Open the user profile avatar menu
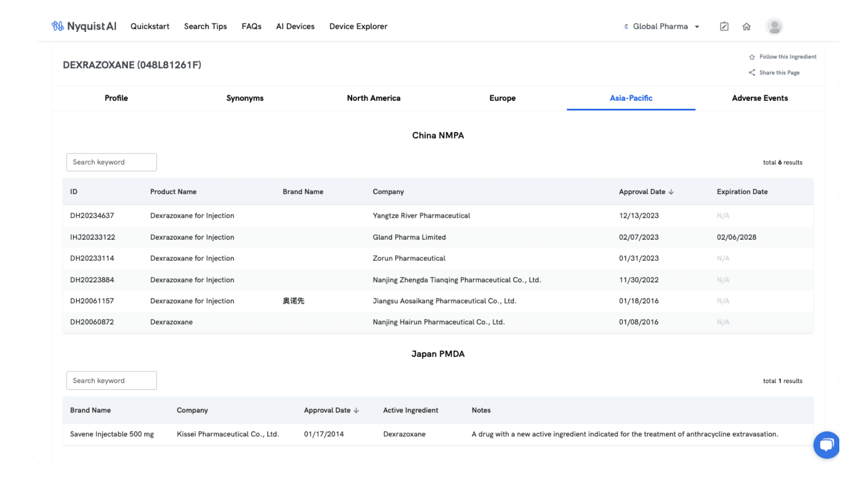The width and height of the screenshot is (868, 481). click(x=774, y=26)
